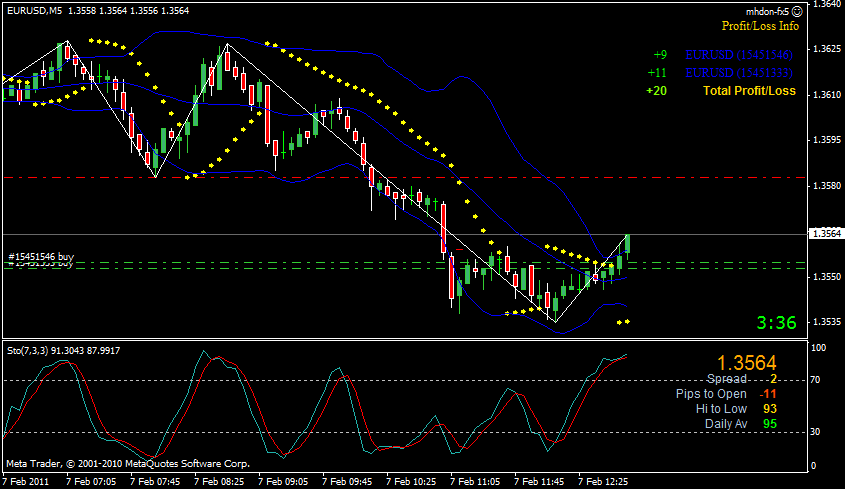Select the +9 profit value
Image resolution: width=845 pixels, height=489 pixels.
660,54
